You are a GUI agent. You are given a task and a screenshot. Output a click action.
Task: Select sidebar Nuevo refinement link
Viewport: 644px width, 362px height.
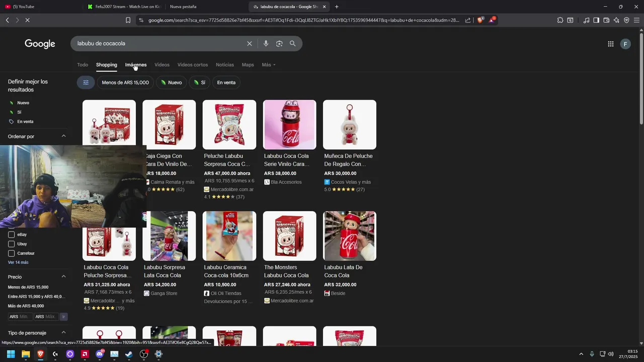point(23,103)
